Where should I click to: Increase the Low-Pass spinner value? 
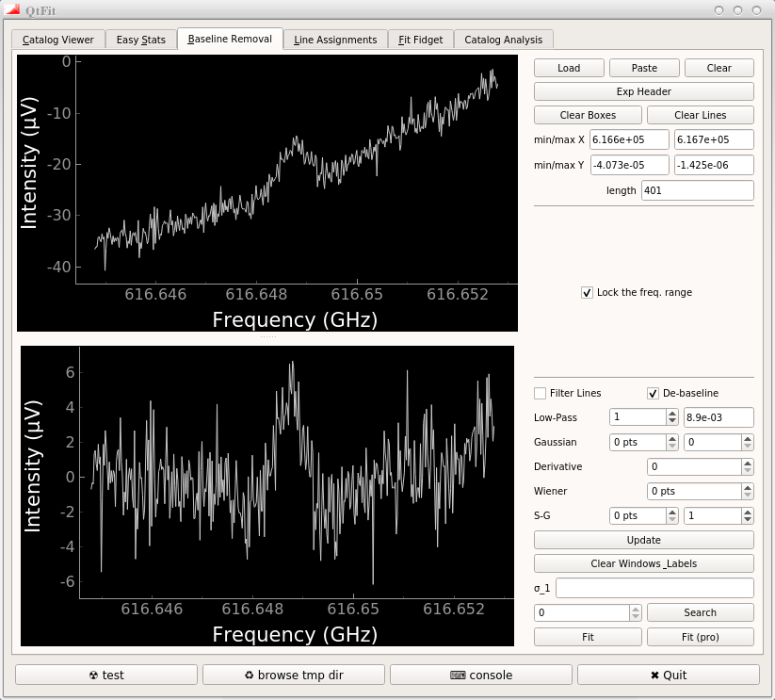[x=671, y=414]
